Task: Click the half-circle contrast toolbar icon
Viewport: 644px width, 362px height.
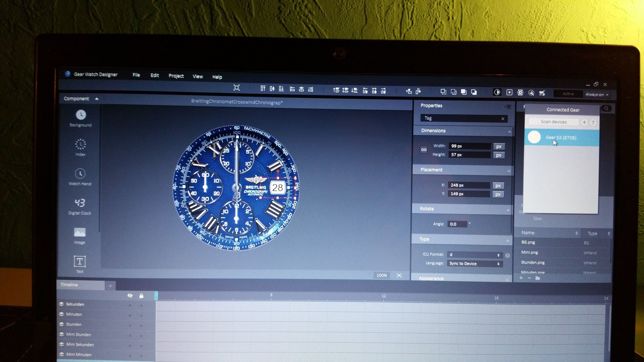Action: 497,92
